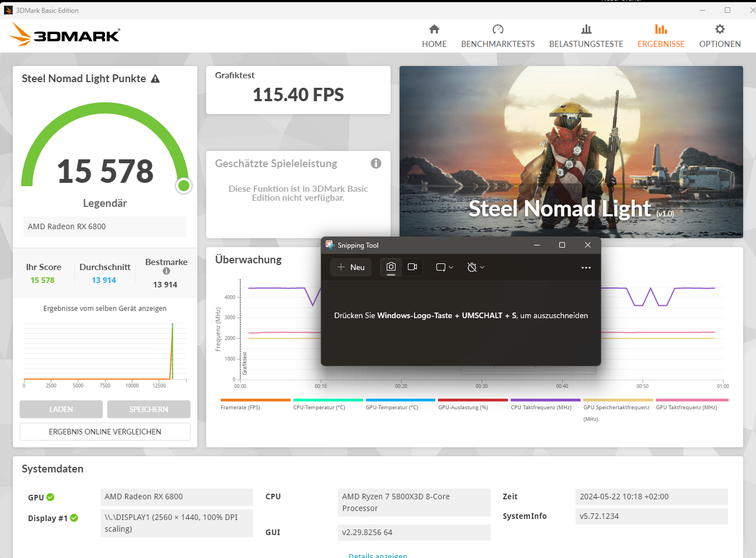Maximize the Snipping Tool window

tap(562, 245)
